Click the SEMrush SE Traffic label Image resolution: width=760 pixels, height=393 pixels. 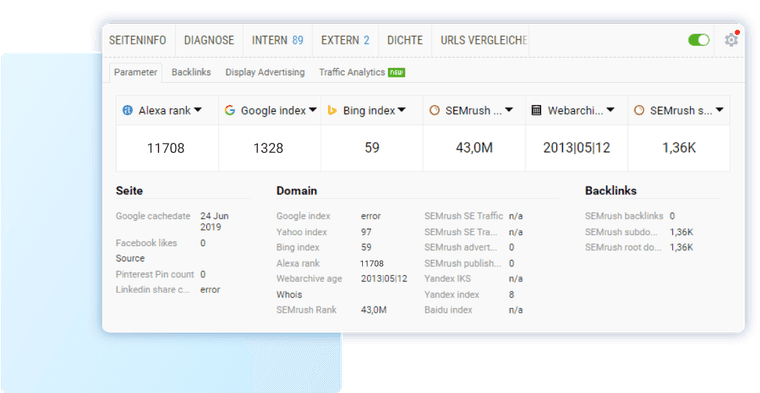point(464,216)
